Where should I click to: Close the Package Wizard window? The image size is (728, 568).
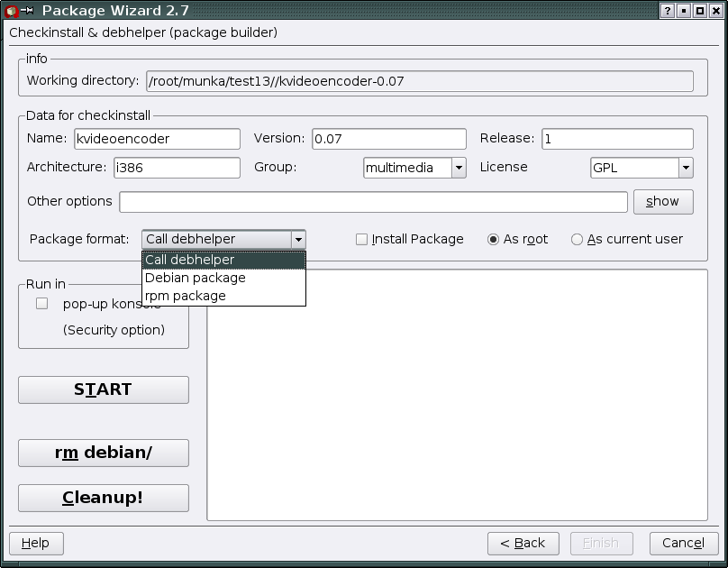[716, 11]
